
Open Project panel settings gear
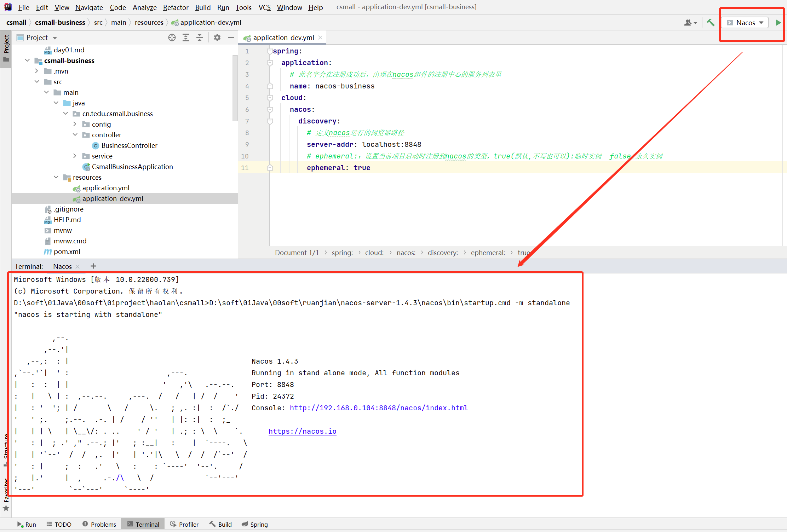pyautogui.click(x=217, y=37)
